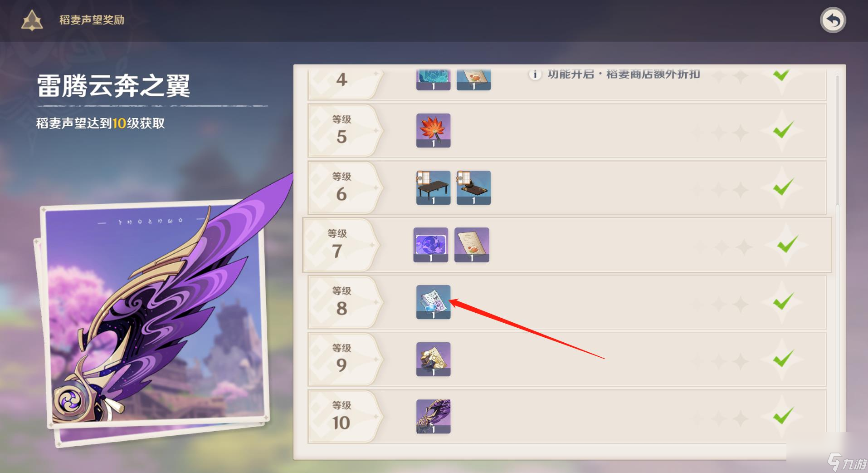Click the reward list vertical scrollbar
This screenshot has height=473, width=868.
tap(837, 141)
